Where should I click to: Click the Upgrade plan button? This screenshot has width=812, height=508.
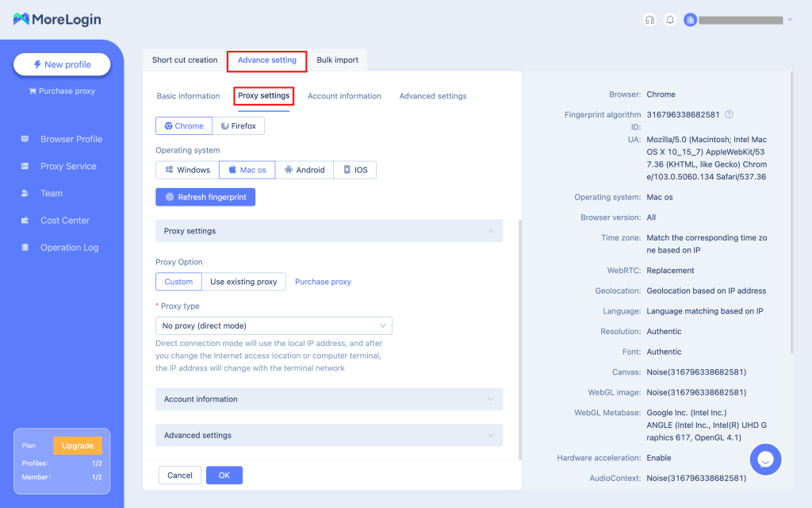point(78,445)
